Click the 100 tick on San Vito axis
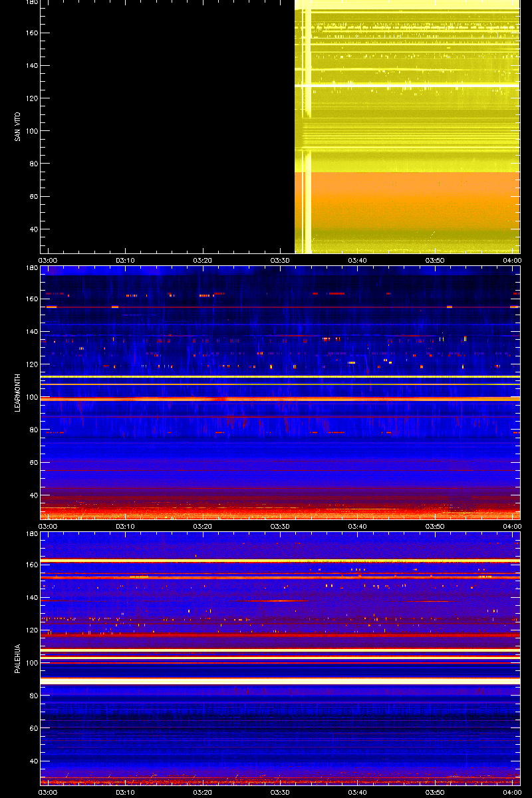Image resolution: width=532 pixels, height=798 pixels. point(31,131)
